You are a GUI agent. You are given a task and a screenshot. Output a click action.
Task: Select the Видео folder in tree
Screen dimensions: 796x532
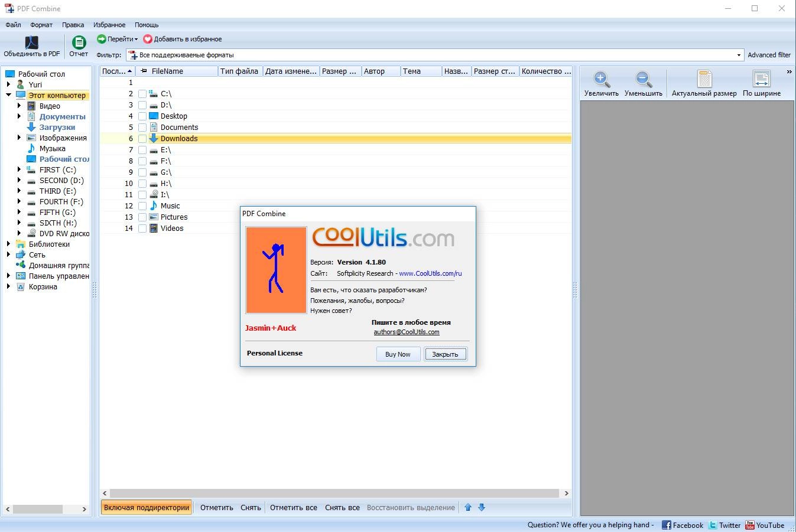pos(50,106)
